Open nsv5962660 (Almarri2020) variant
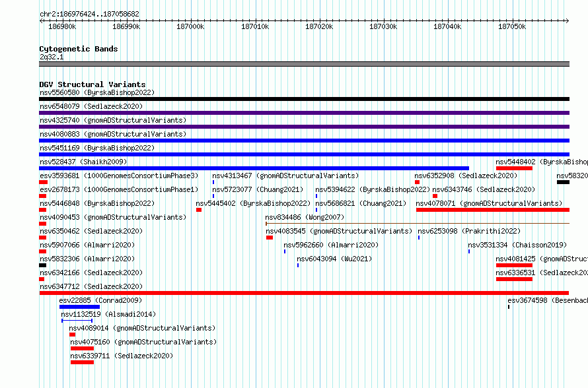Viewport: 588px width, 388px height. (331, 245)
